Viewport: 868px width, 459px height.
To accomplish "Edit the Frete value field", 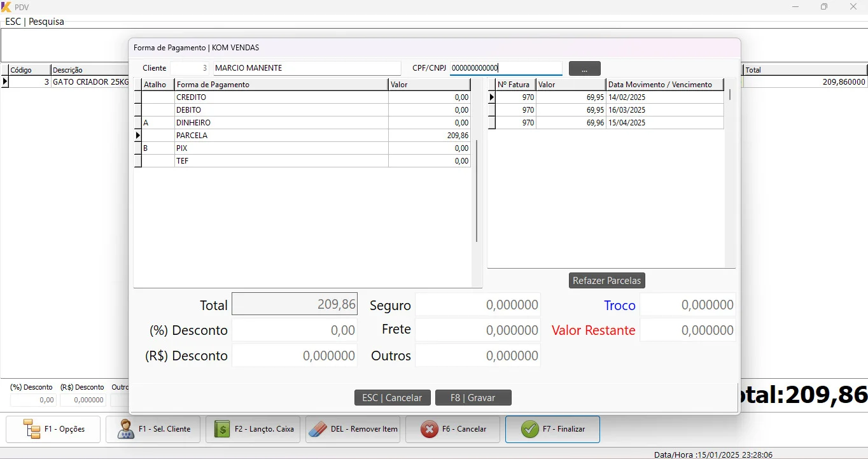I will click(477, 330).
